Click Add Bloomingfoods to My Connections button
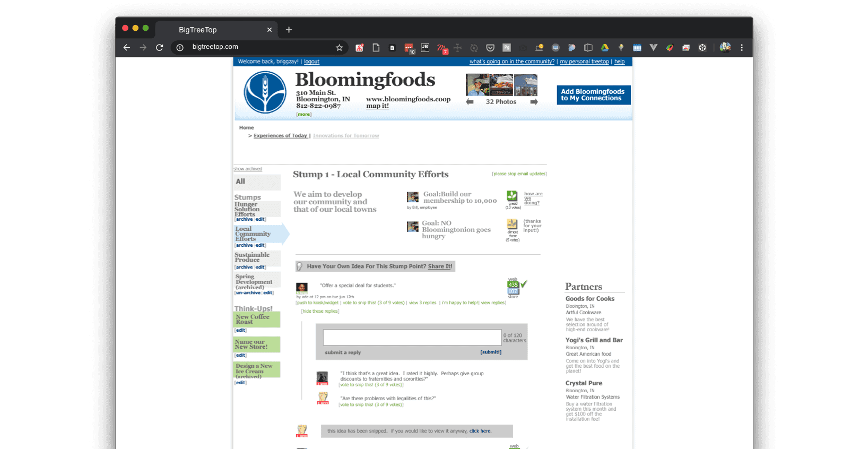This screenshot has height=449, width=868. [593, 95]
